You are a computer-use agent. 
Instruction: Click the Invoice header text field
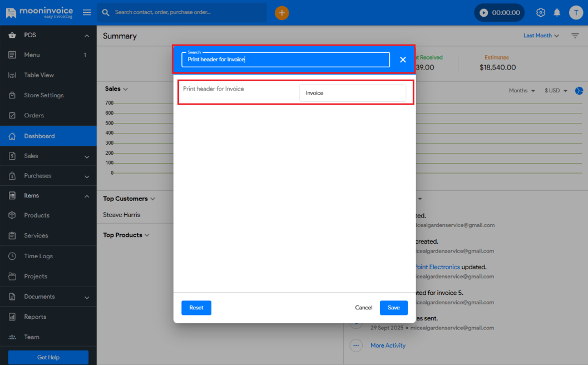point(353,93)
